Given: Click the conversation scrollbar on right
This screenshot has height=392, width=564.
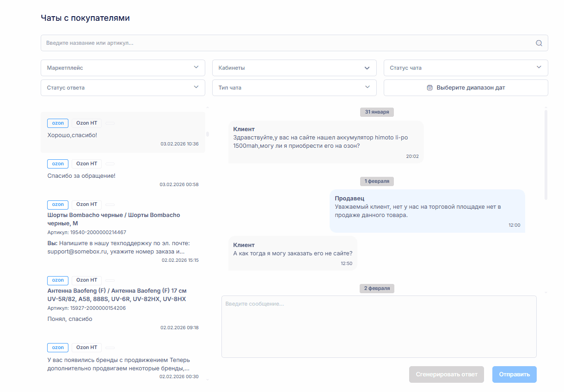Looking at the screenshot, I should 546,155.
